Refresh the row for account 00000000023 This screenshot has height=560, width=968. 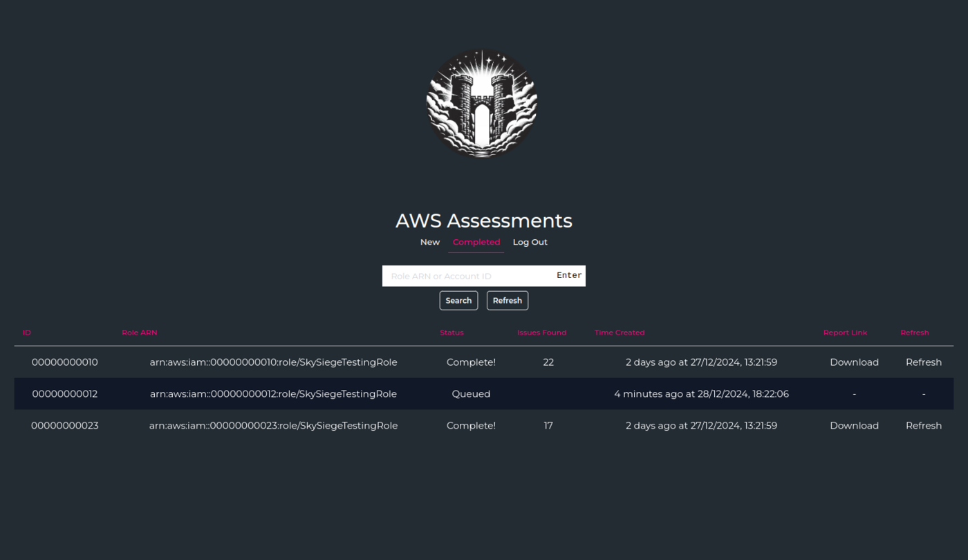tap(924, 426)
